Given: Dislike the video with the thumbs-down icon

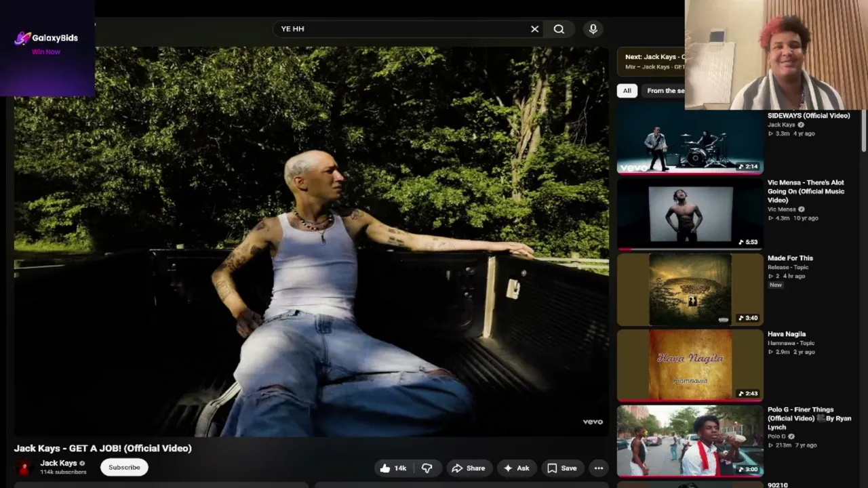Looking at the screenshot, I should click(x=427, y=468).
